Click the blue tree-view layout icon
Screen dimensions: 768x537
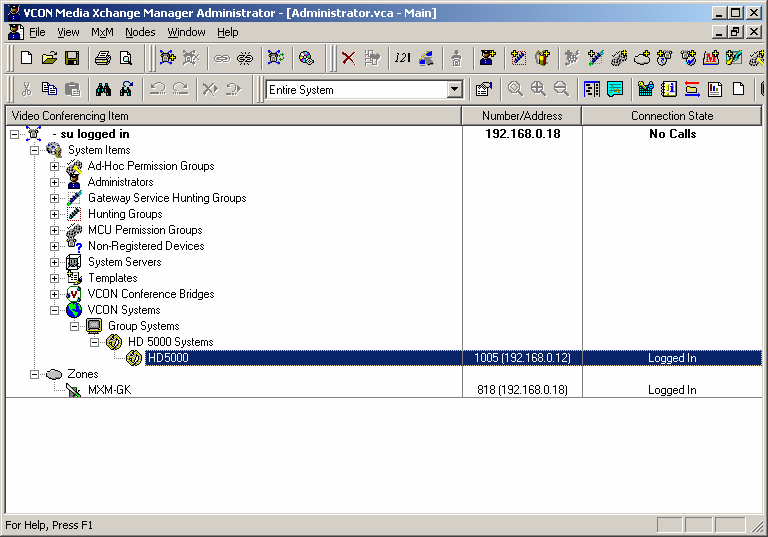(592, 89)
